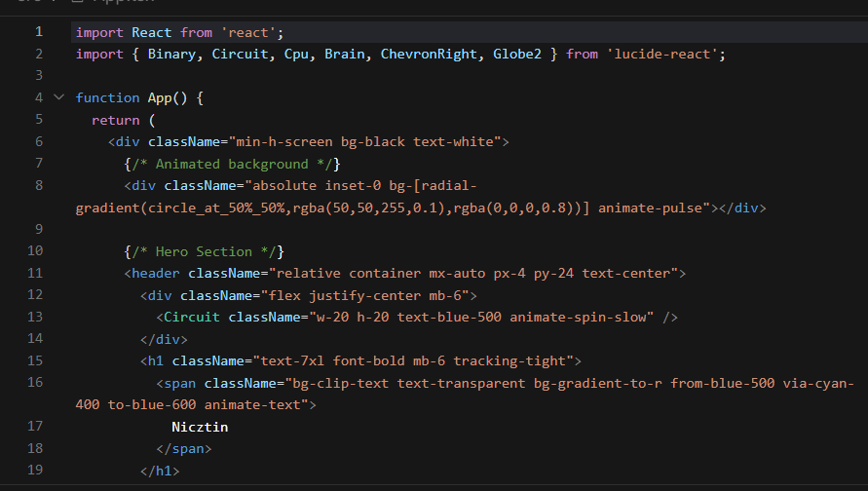
Task: Click the "flex justify-center mb-6" class string
Action: click(x=364, y=295)
